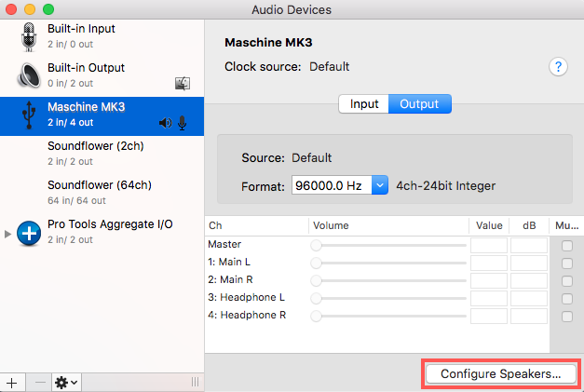This screenshot has height=392, width=584.
Task: Click the yellow minimize window button
Action: point(30,9)
